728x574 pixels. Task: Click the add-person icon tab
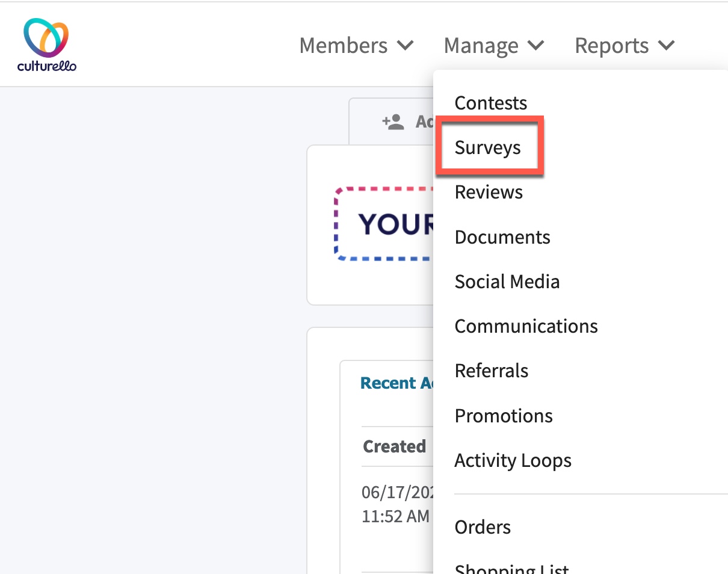pos(392,122)
